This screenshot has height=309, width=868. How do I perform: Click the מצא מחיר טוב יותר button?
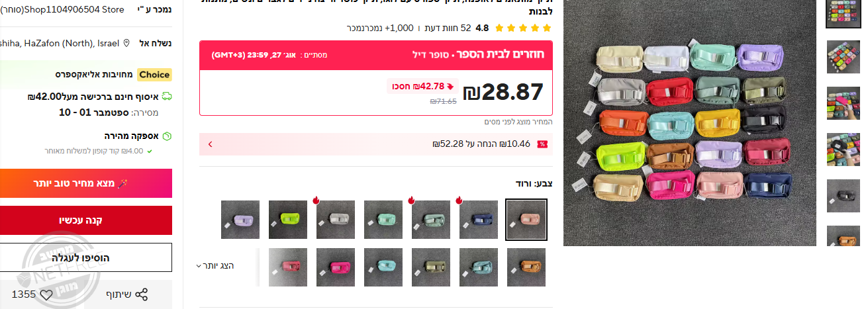[x=86, y=183]
